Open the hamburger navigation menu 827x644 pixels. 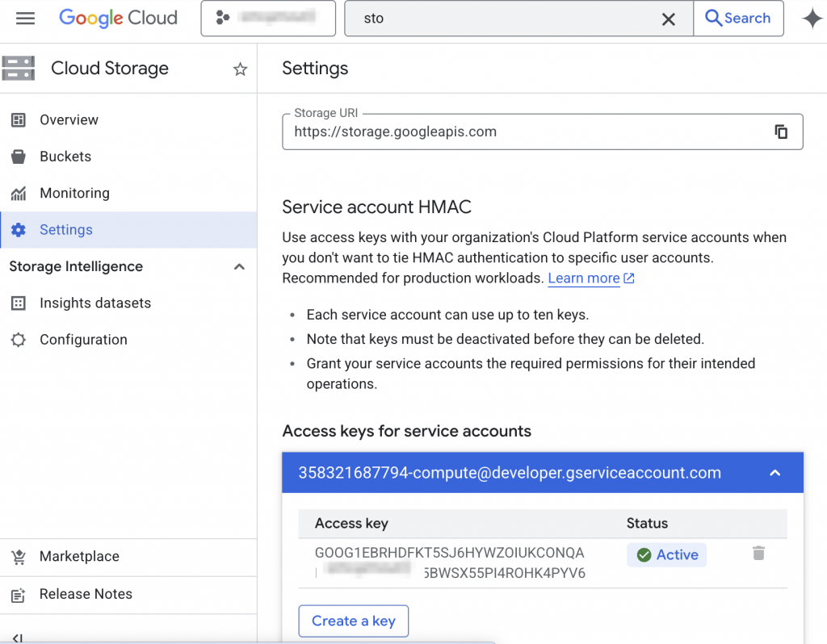point(25,18)
